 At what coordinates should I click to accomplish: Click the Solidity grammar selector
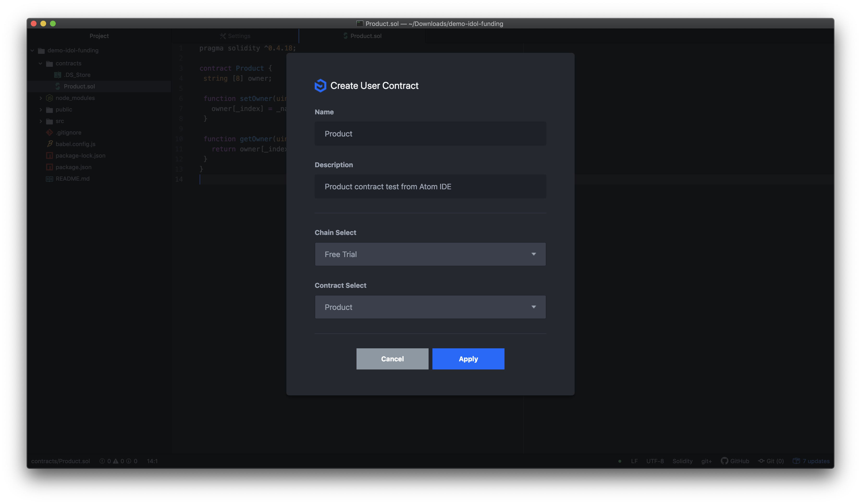682,461
